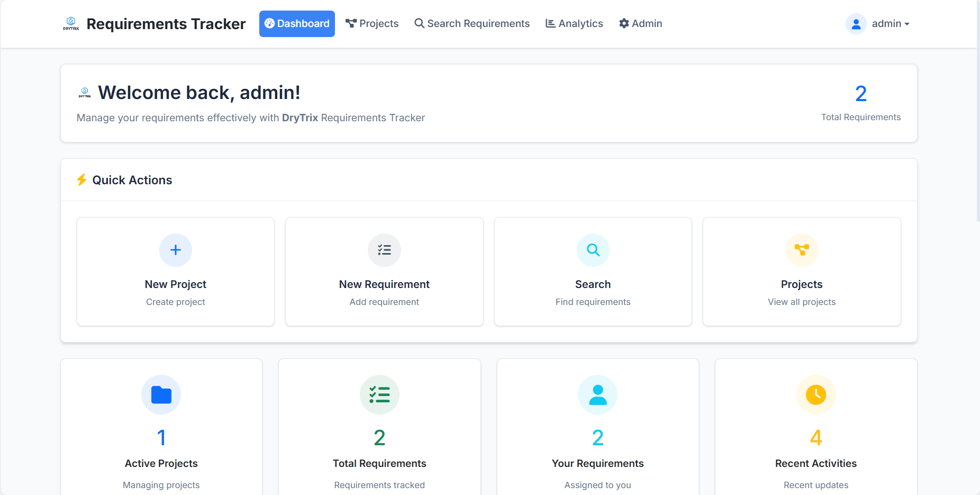Viewport: 980px width, 495px height.
Task: Select the 'Create project' card text
Action: (176, 302)
